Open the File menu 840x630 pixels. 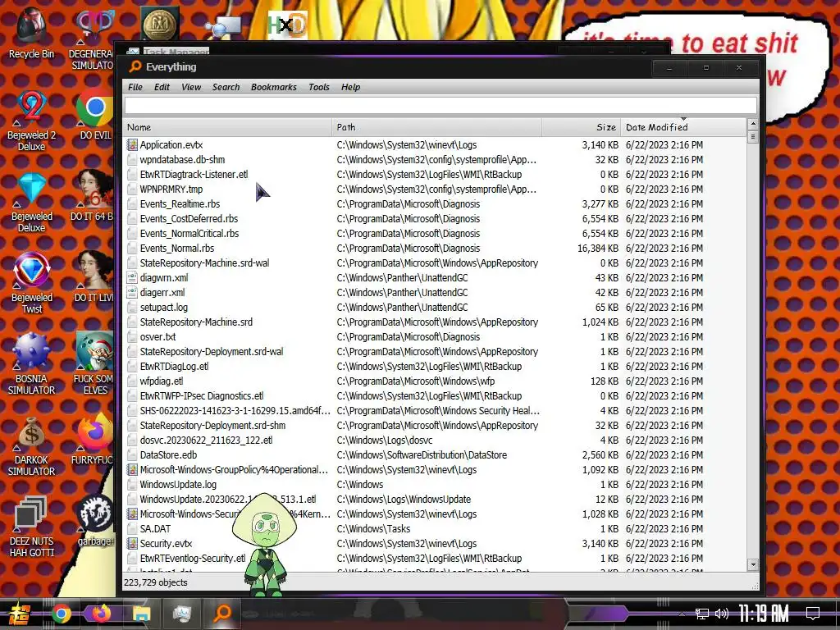[135, 87]
